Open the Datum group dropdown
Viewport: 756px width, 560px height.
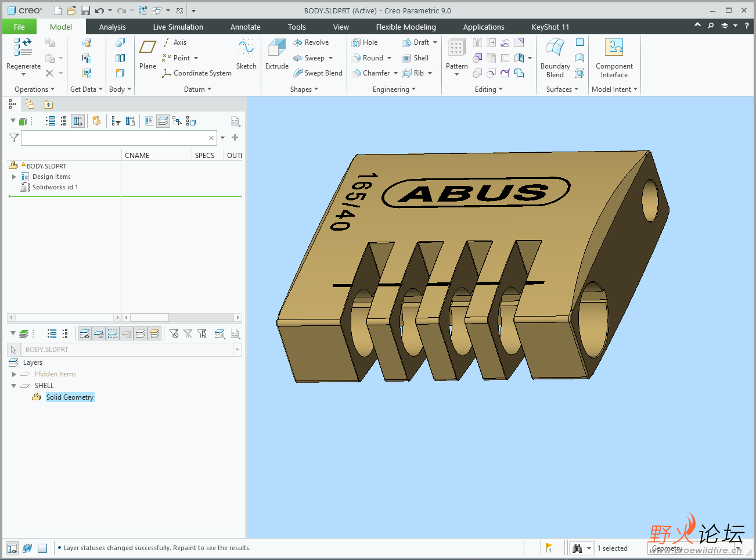[197, 89]
